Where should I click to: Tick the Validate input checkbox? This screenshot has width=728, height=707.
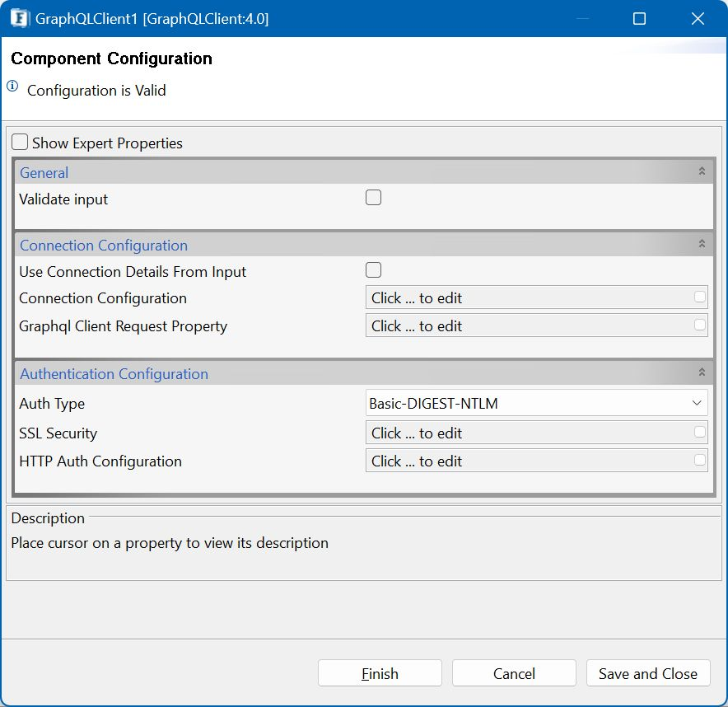point(373,198)
